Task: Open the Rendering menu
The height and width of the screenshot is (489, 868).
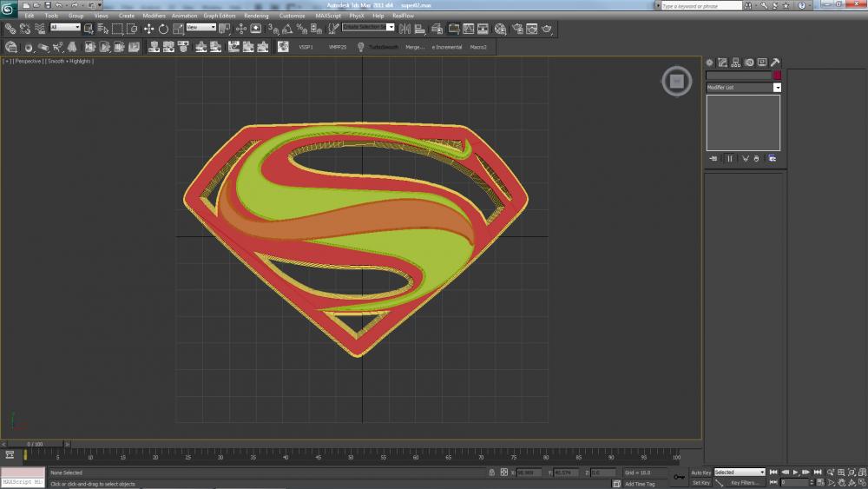Action: tap(256, 16)
